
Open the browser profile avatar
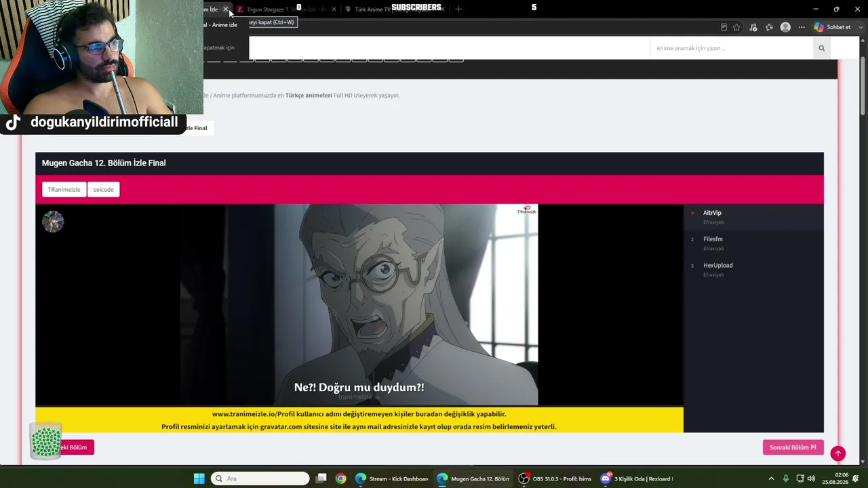(x=785, y=27)
